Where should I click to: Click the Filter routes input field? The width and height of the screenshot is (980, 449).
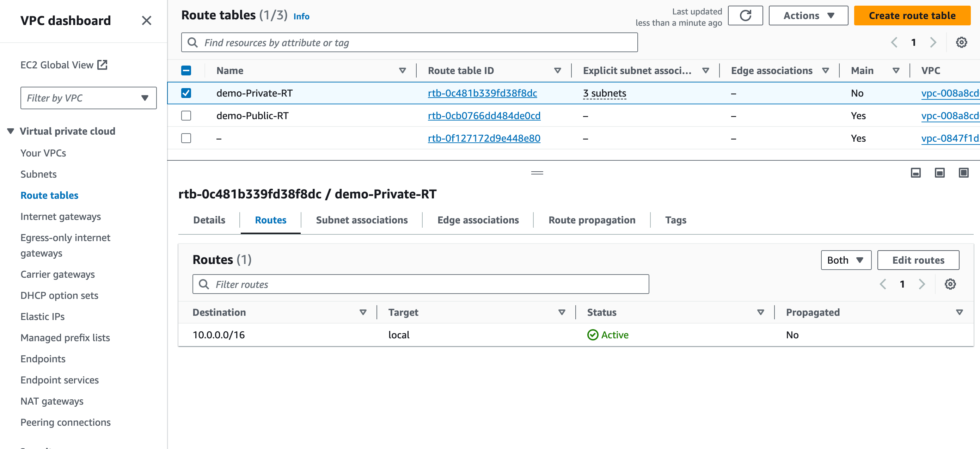click(x=421, y=284)
